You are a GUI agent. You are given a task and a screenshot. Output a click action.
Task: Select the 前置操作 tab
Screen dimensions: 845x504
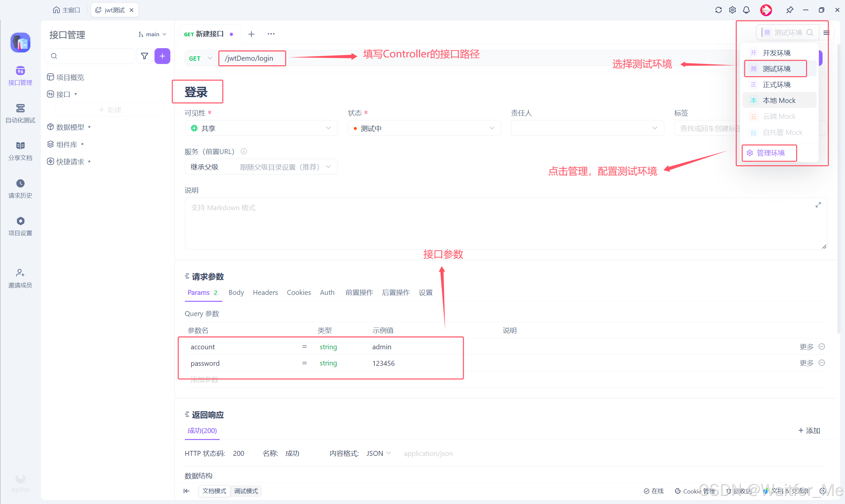click(359, 293)
